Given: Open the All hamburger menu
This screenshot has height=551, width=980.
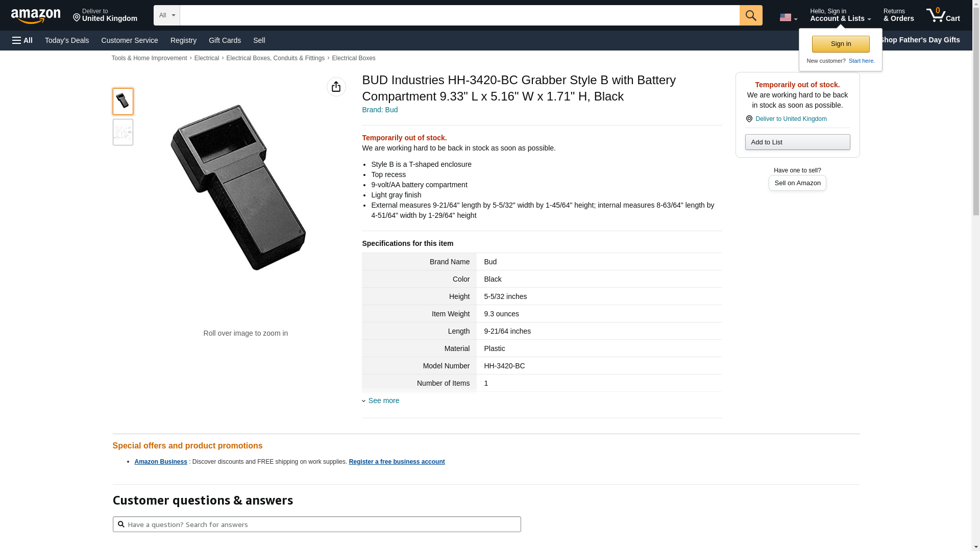Looking at the screenshot, I should click(x=22, y=40).
